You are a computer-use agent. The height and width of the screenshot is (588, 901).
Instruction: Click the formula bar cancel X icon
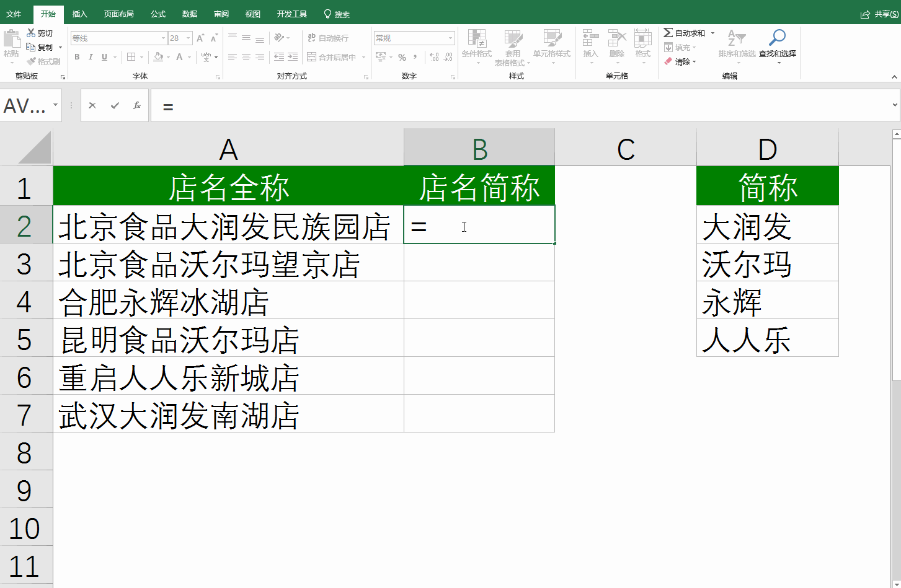[x=92, y=105]
